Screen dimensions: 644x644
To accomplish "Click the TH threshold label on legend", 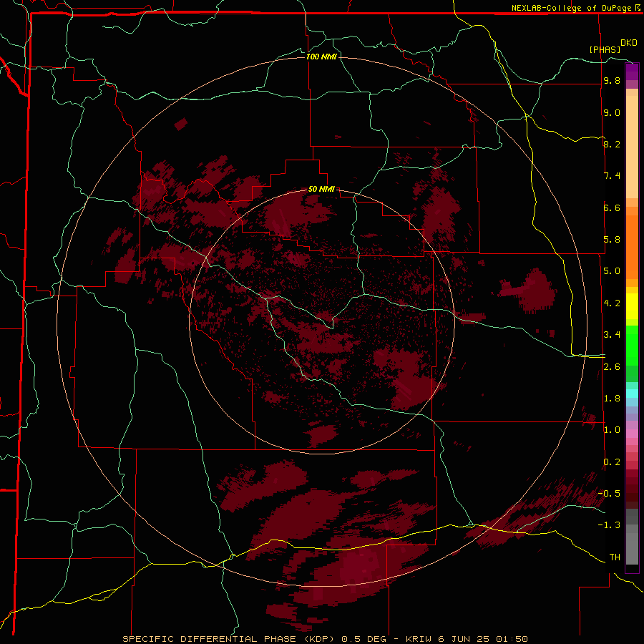I will [x=615, y=557].
